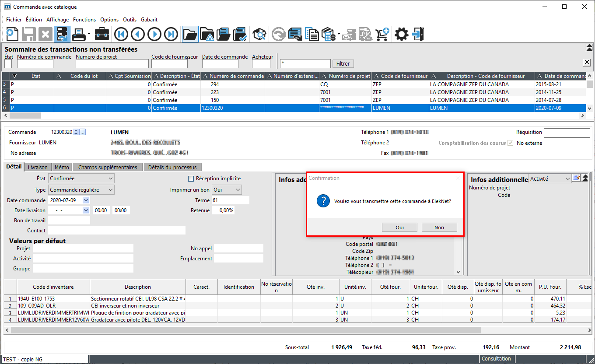Click the refresh records toolbar icon
This screenshot has height=364, width=595.
(x=62, y=34)
